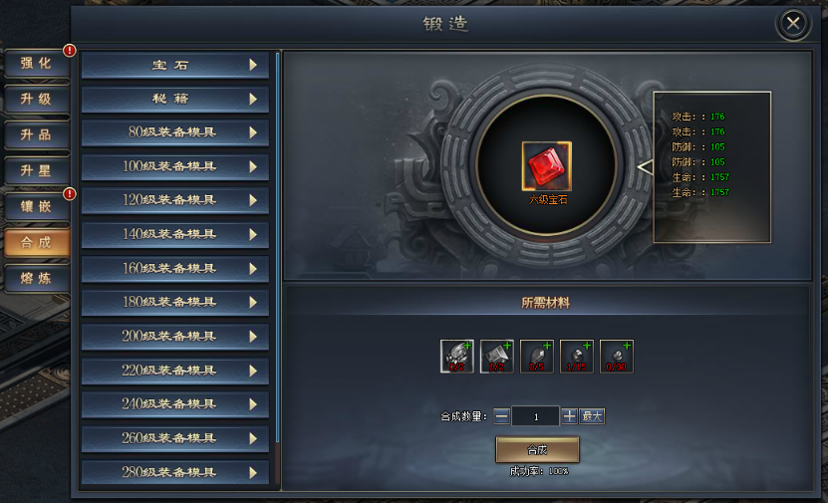828x504 pixels.
Task: Open the 200级装备模具 list
Action: click(175, 337)
